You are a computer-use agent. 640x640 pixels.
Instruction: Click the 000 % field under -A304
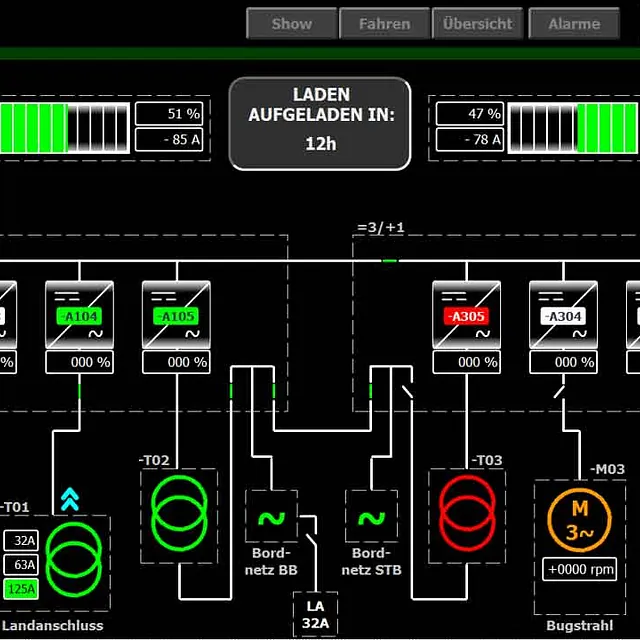(x=563, y=362)
